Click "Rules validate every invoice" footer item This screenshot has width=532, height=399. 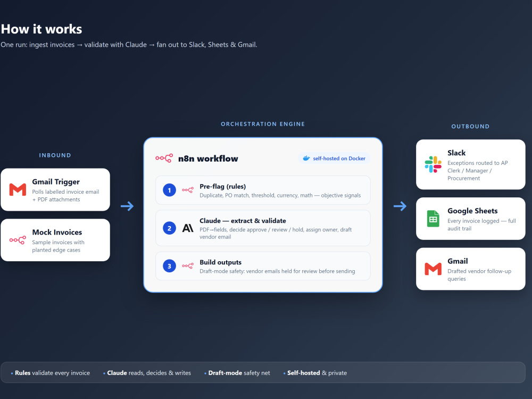pyautogui.click(x=51, y=373)
